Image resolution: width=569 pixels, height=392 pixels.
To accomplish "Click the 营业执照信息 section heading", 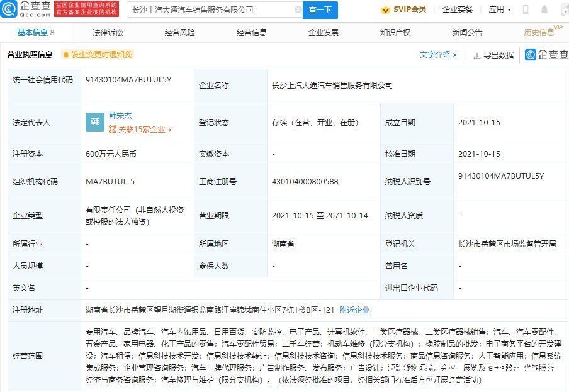I will click(30, 55).
